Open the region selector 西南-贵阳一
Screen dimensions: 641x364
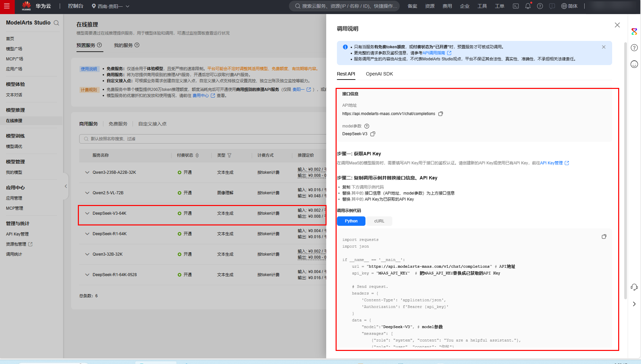(110, 6)
